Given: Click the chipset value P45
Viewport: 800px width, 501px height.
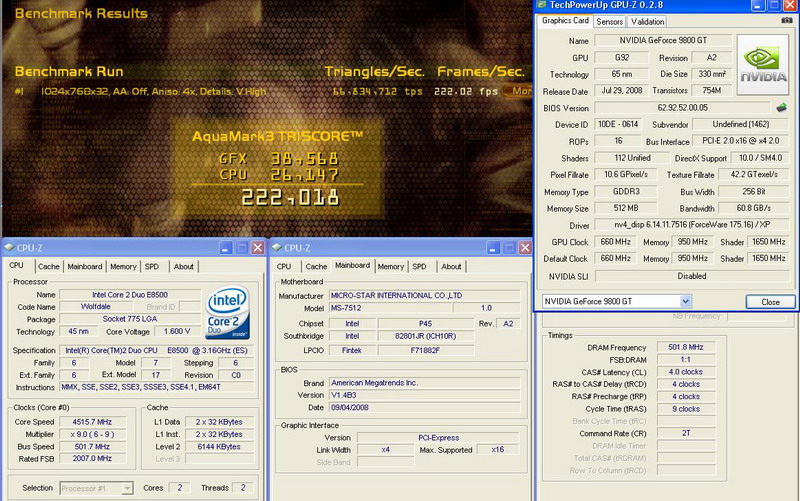Looking at the screenshot, I should 425,323.
